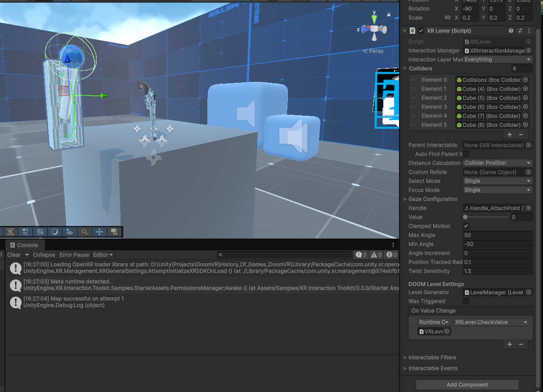Toggle error messages count filter in Console
The image size is (543, 392).
391,255
